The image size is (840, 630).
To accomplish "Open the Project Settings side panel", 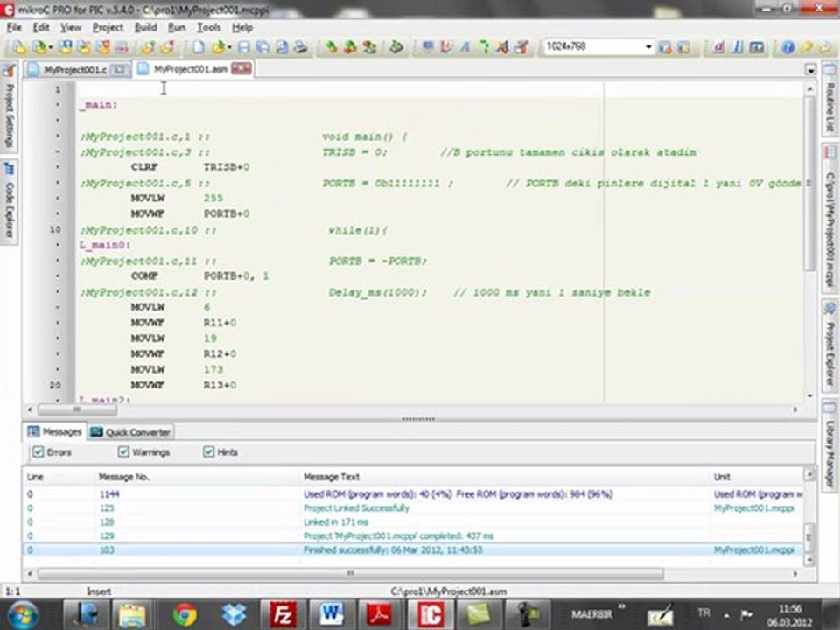I will tap(9, 107).
